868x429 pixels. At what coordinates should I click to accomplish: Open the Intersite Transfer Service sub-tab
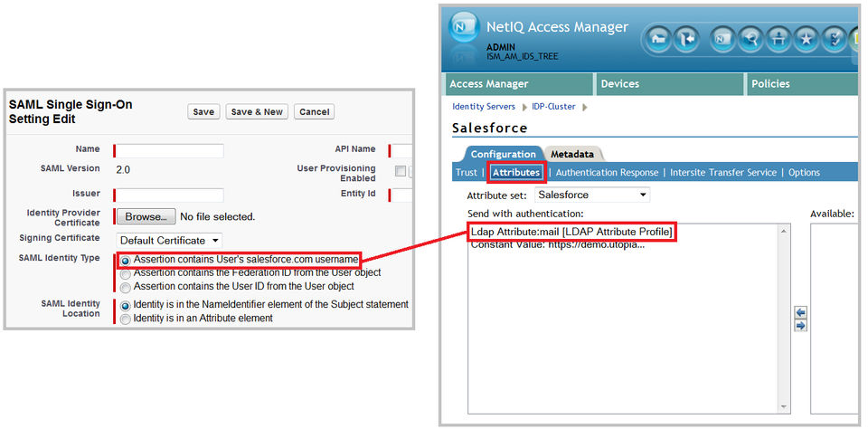coord(723,172)
